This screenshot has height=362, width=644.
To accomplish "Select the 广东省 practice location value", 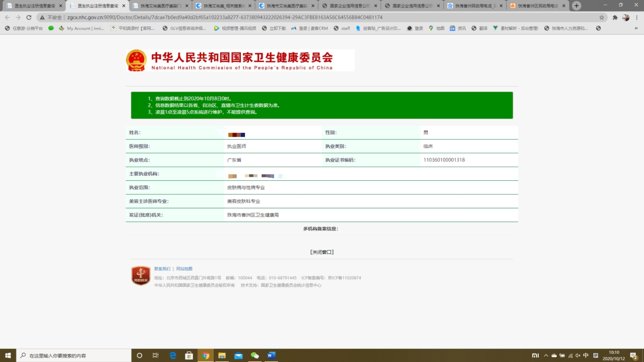I will click(x=234, y=160).
